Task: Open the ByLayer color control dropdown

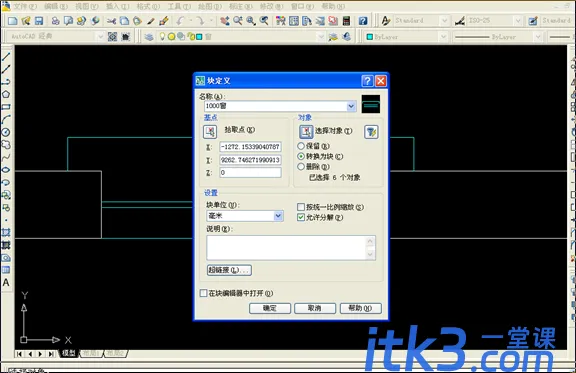Action: point(443,37)
